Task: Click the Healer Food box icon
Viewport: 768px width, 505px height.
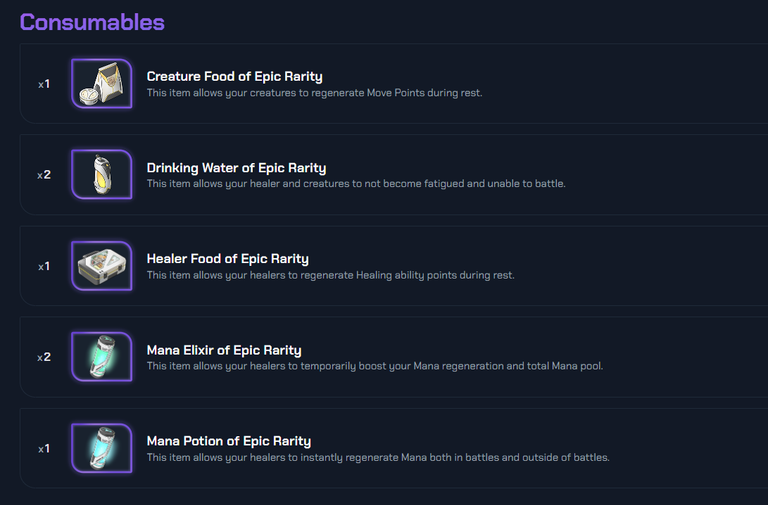Action: tap(102, 266)
